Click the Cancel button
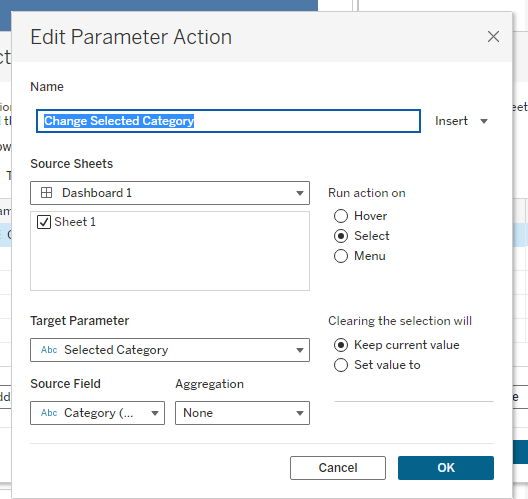The width and height of the screenshot is (528, 499). click(x=338, y=468)
